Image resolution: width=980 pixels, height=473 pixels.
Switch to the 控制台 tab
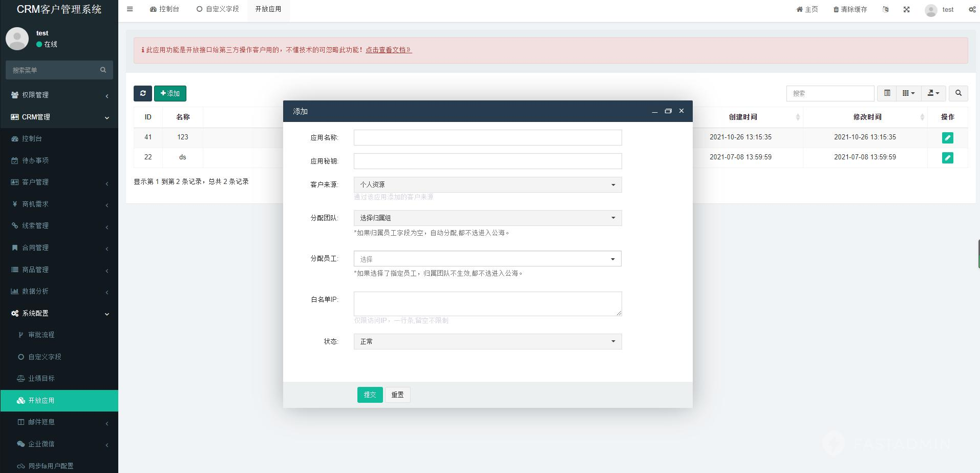pyautogui.click(x=165, y=9)
